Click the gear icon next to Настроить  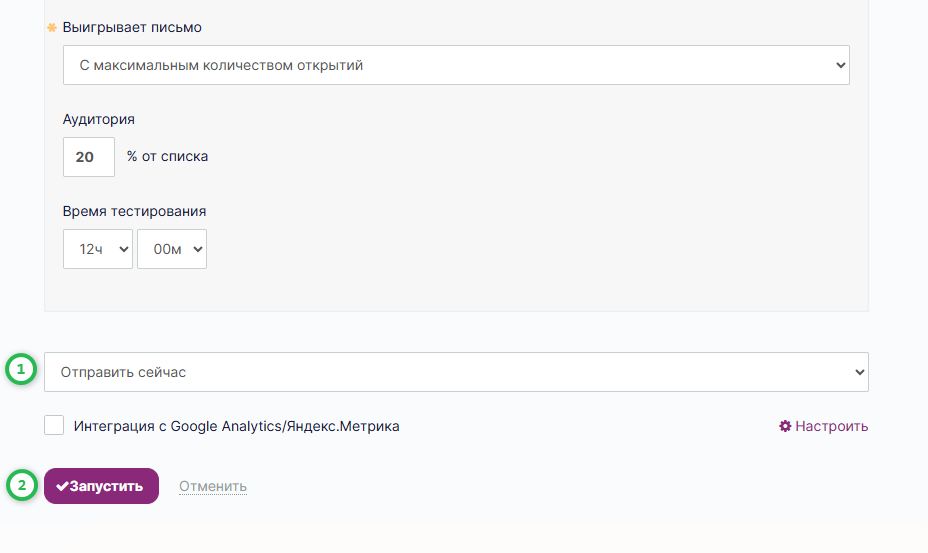[x=785, y=426]
